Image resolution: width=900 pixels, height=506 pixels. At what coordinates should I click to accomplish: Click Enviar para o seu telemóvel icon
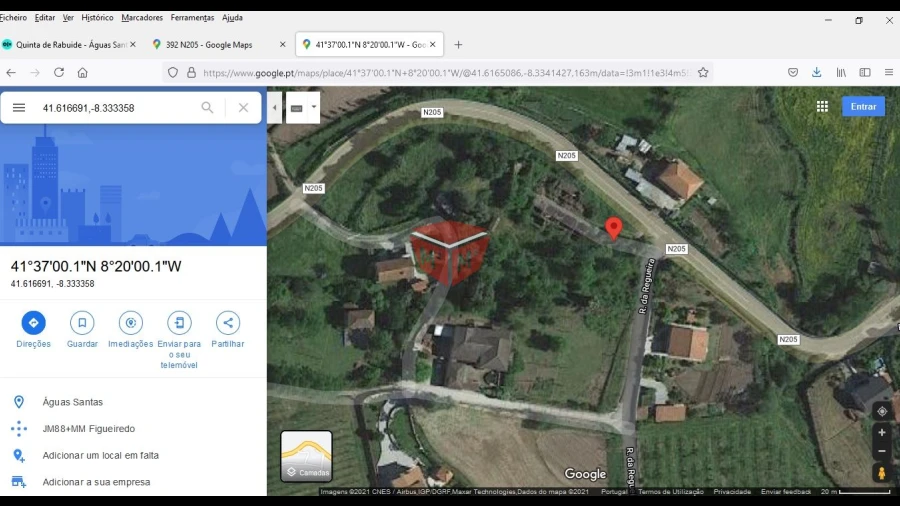click(x=179, y=323)
